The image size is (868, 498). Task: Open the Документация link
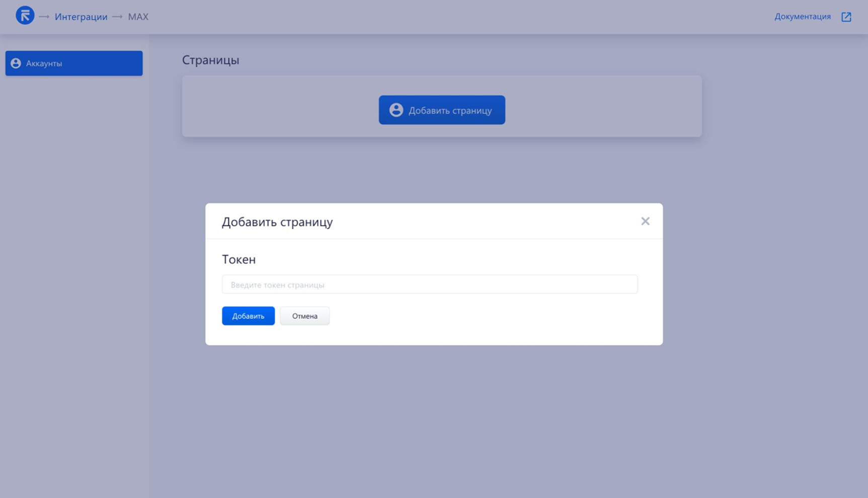click(x=802, y=17)
